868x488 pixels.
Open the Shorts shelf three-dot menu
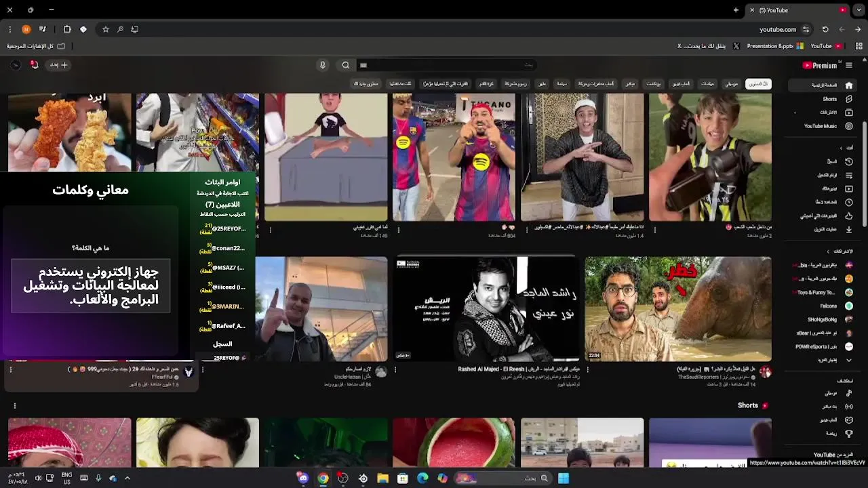14,406
